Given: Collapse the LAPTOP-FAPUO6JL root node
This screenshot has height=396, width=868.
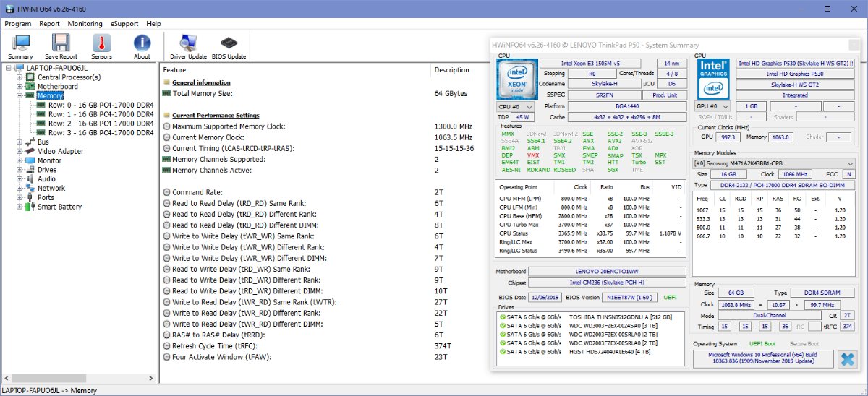Looking at the screenshot, I should tap(9, 67).
